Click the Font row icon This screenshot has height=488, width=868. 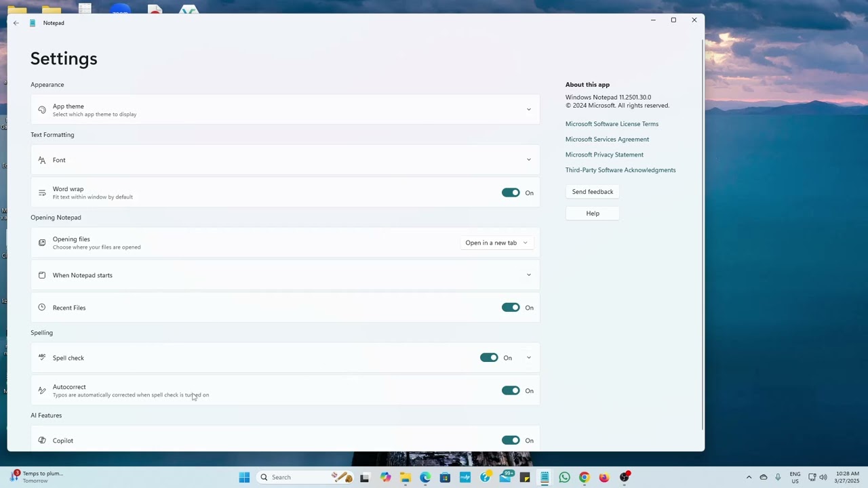(42, 160)
